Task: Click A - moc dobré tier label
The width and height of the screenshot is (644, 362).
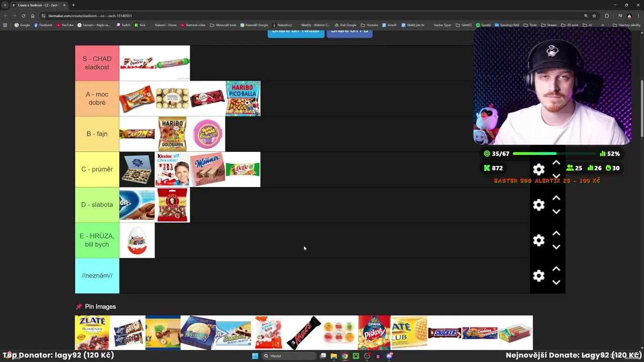Action: click(97, 99)
